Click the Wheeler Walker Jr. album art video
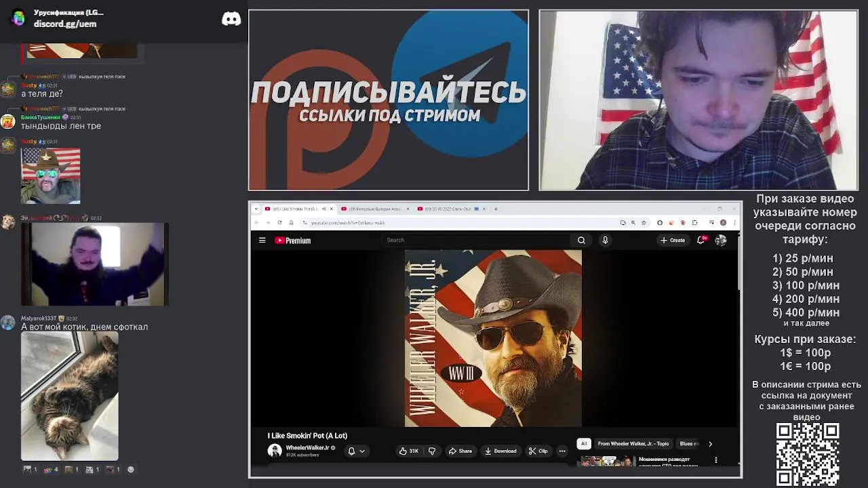This screenshot has width=868, height=488. [x=493, y=338]
